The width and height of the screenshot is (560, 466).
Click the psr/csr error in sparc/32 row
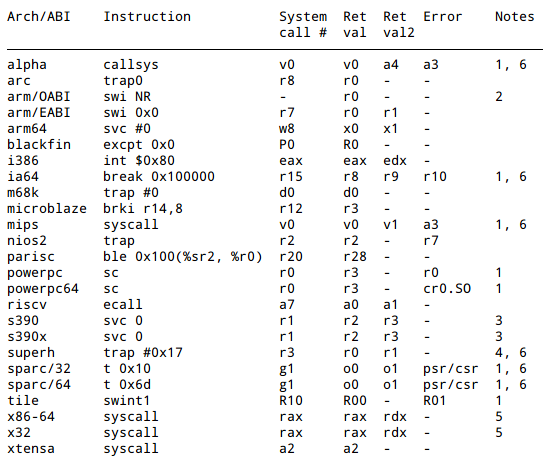[451, 369]
